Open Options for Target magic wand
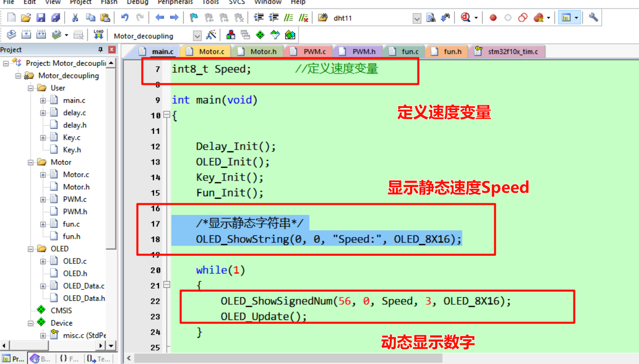The width and height of the screenshot is (639, 364). click(211, 35)
